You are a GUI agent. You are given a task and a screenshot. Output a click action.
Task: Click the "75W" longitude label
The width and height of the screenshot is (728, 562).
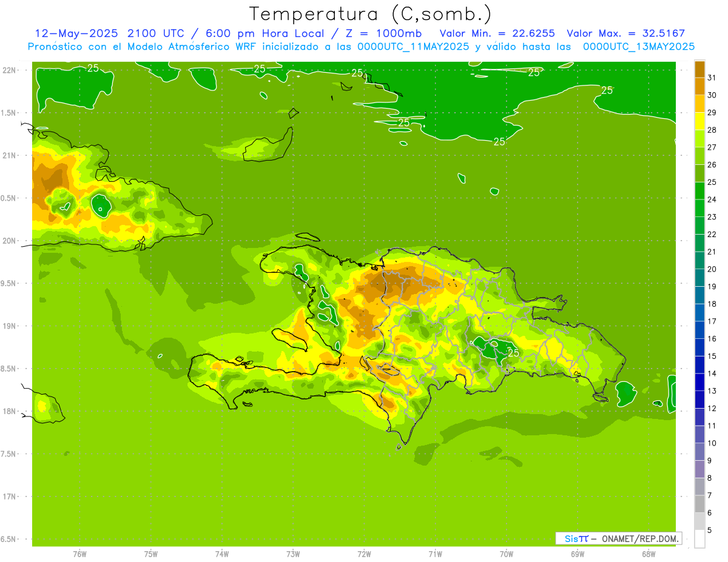coord(151,554)
